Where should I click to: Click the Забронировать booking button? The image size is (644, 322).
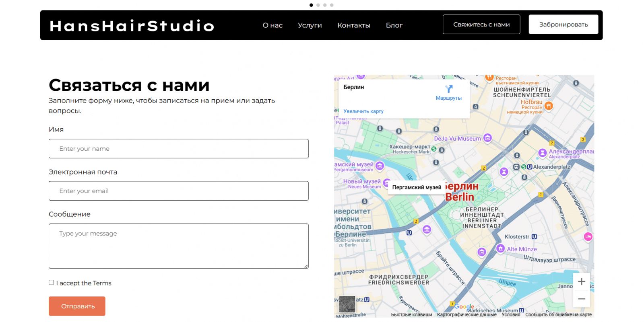[x=563, y=25]
